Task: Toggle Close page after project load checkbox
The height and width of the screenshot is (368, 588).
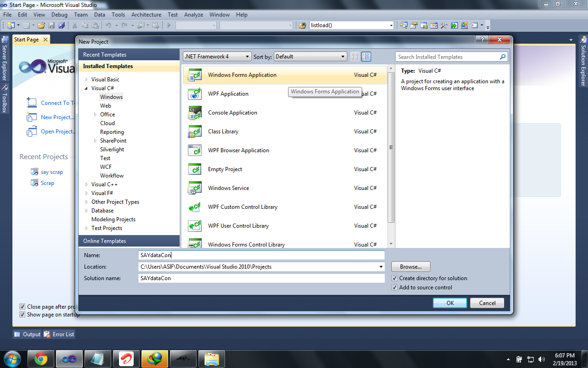Action: click(x=22, y=306)
